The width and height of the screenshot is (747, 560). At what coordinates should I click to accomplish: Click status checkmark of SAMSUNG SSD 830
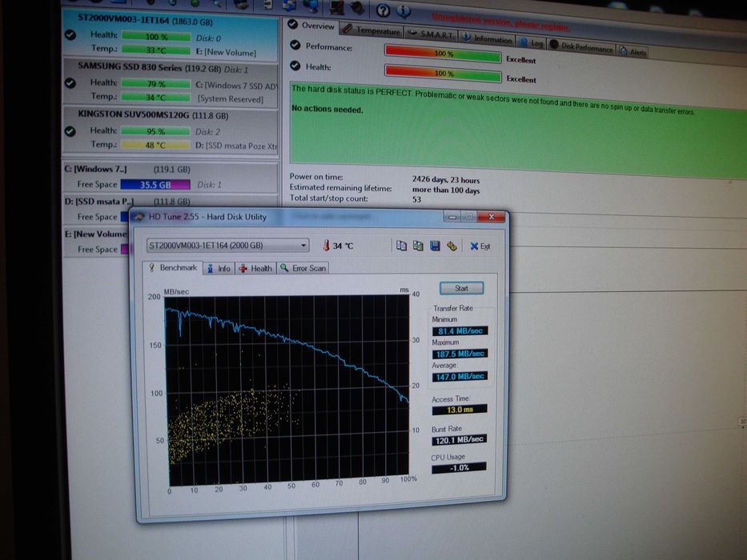70,83
